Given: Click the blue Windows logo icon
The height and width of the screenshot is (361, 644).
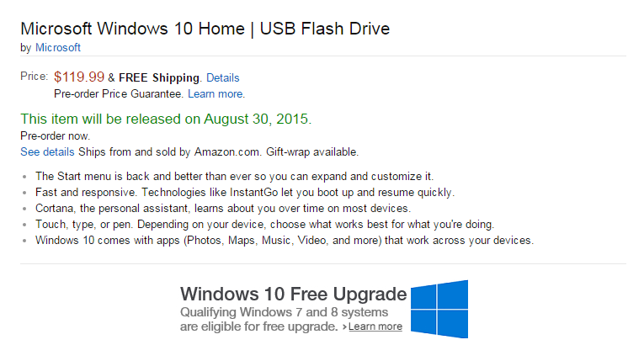Looking at the screenshot, I should pos(439,308).
